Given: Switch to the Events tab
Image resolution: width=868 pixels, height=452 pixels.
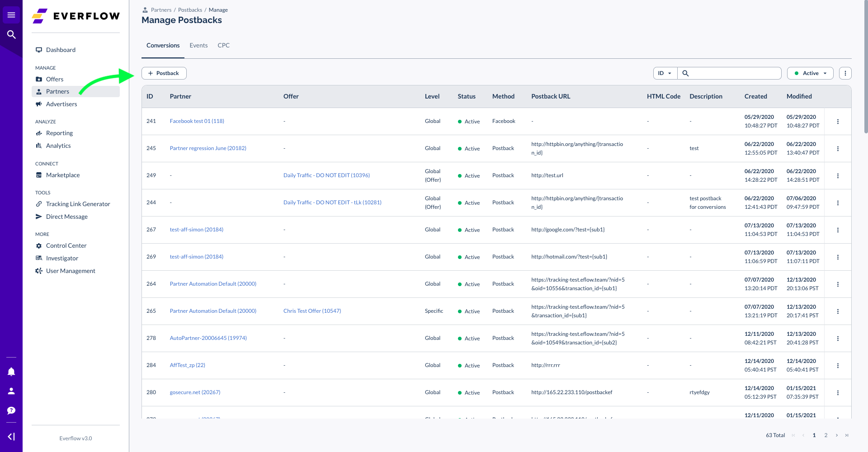Looking at the screenshot, I should (x=198, y=45).
